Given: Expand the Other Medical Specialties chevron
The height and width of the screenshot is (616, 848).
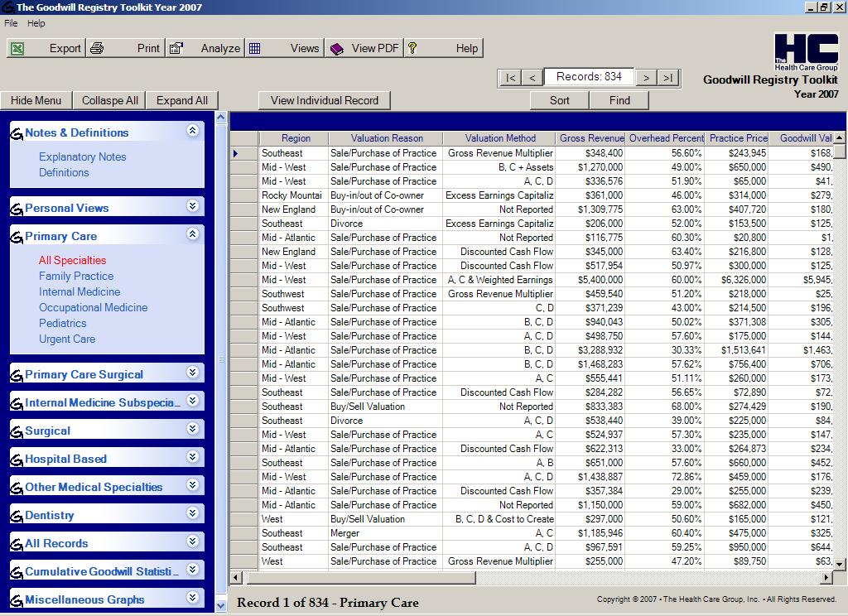Looking at the screenshot, I should (192, 484).
